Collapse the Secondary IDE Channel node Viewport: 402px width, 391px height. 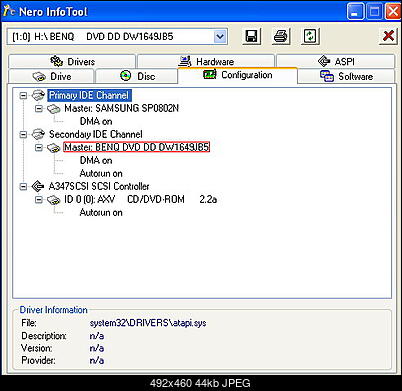click(23, 135)
